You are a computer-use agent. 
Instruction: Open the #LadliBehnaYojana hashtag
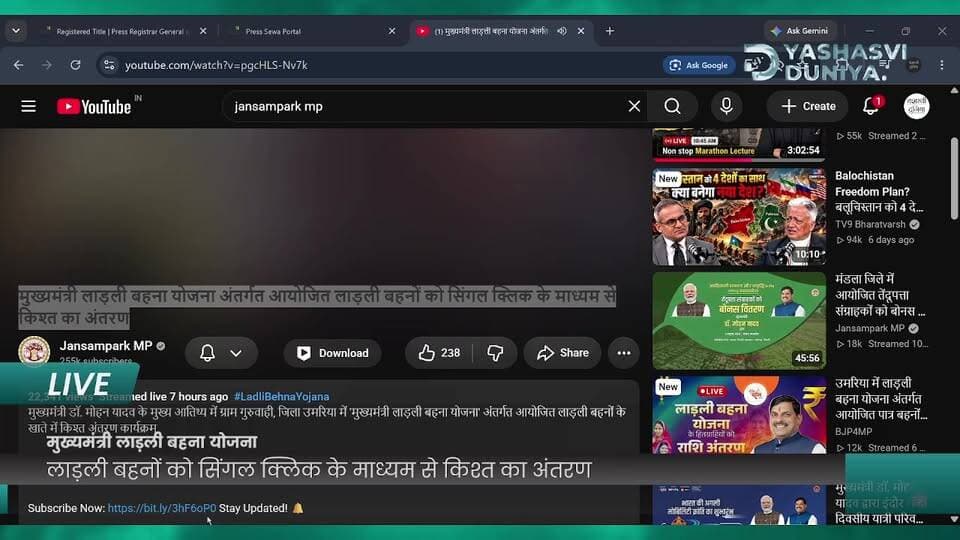click(x=282, y=397)
